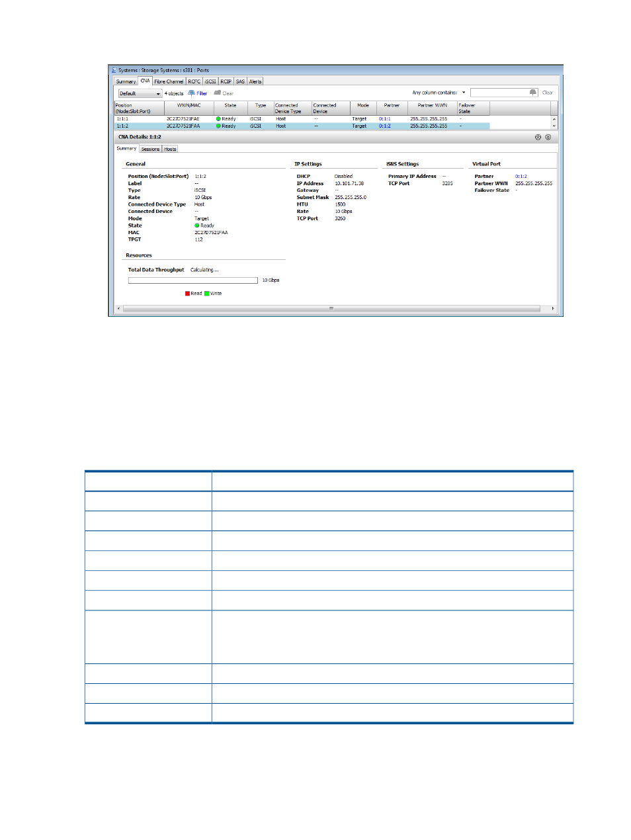631x840 pixels.
Task: Click the grayed Clear filter icon
Action: [x=218, y=93]
